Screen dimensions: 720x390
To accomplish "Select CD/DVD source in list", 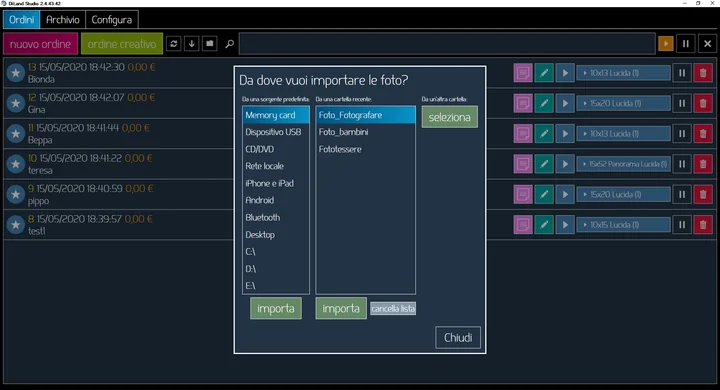I will click(276, 149).
